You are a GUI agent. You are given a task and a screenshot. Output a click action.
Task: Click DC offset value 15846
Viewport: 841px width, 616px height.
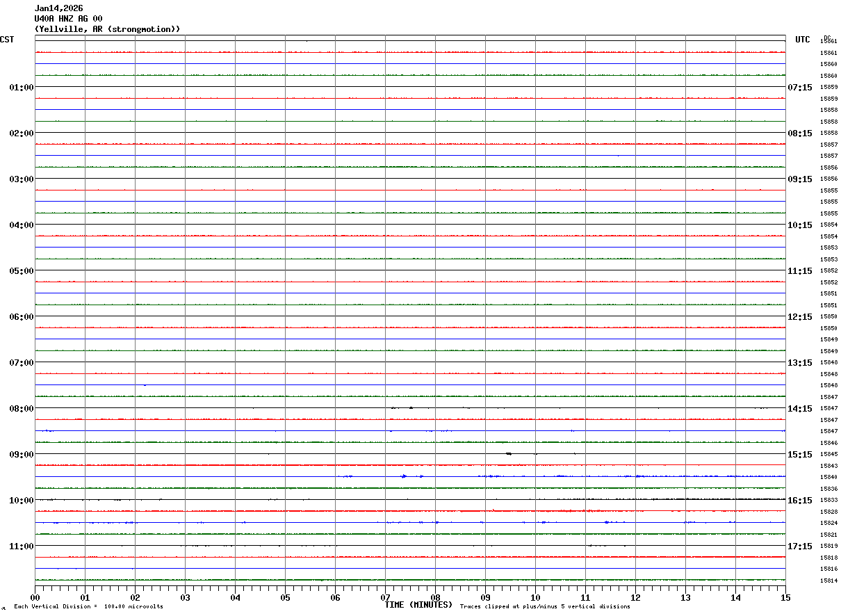(x=828, y=443)
